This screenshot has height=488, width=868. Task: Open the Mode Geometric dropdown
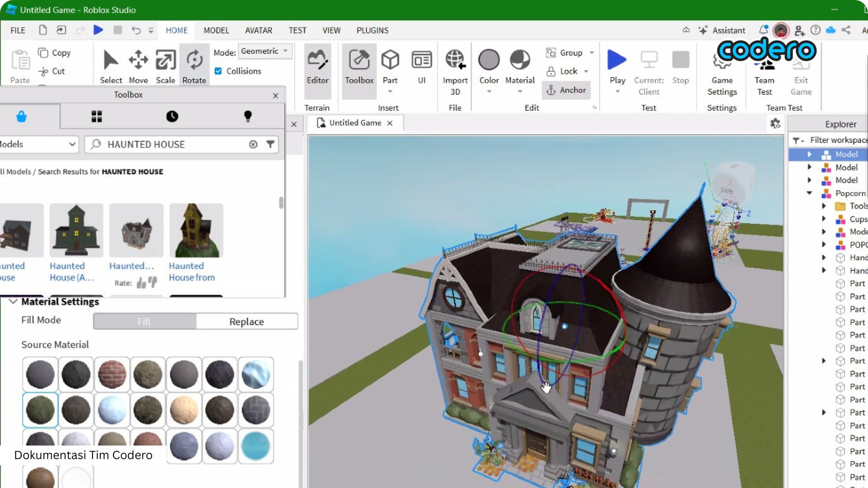pos(265,51)
